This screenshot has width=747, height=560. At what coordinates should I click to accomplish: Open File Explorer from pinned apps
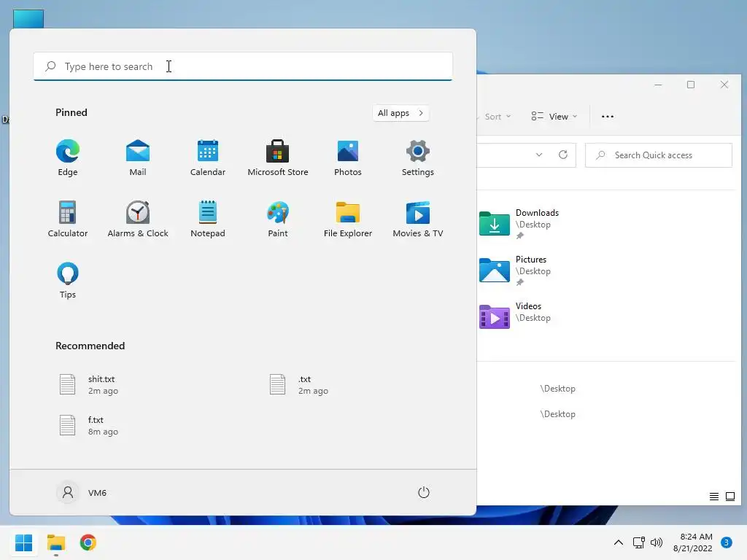(x=348, y=219)
